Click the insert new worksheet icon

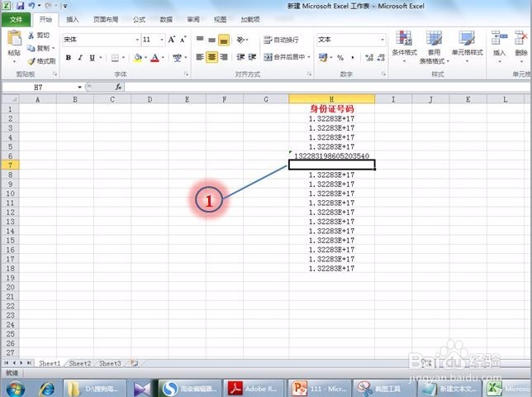click(x=134, y=363)
